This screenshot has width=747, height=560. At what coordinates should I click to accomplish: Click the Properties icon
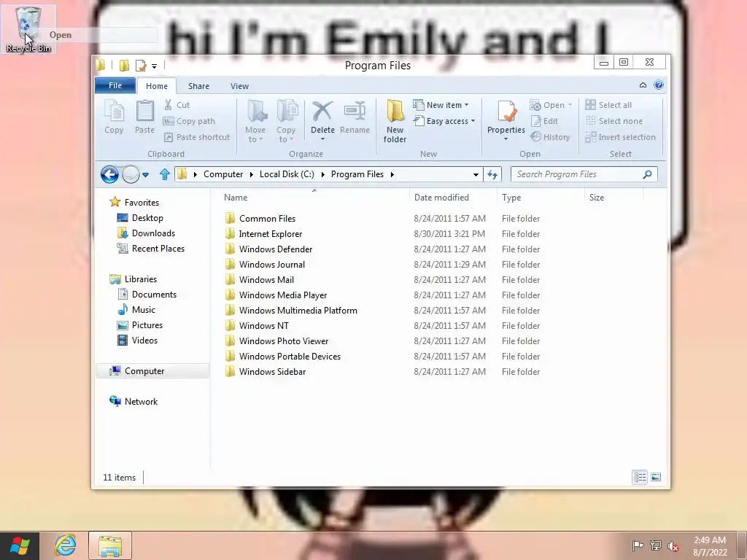pos(506,112)
